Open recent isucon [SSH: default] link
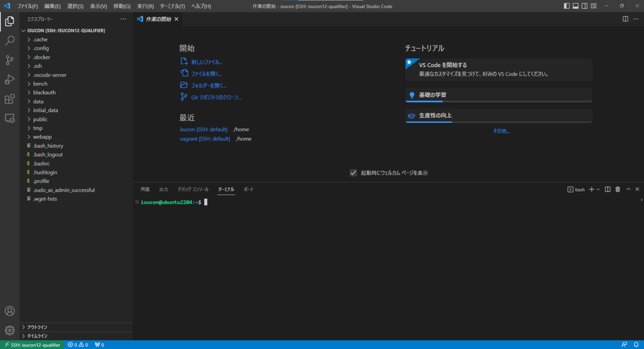Screen dimensions: 644x349 (x=203, y=129)
